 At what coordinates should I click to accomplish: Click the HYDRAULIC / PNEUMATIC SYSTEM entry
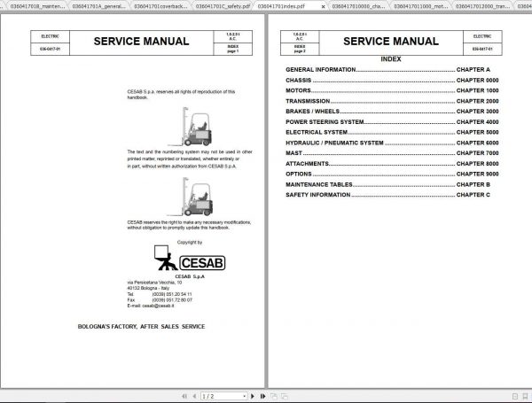click(x=392, y=143)
